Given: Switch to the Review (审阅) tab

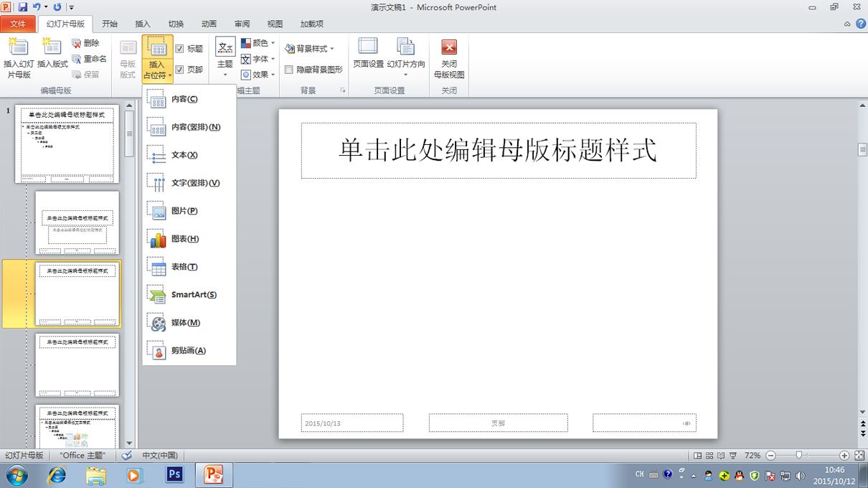Looking at the screenshot, I should click(x=242, y=24).
